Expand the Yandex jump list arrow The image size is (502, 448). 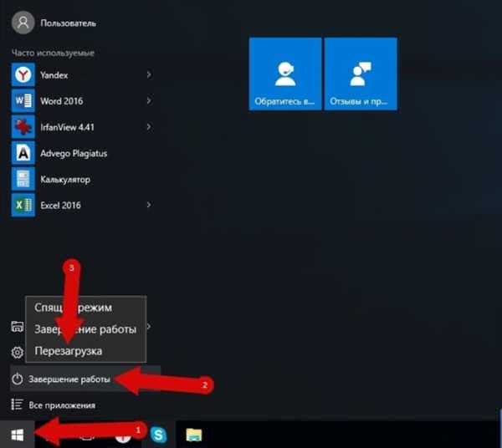pyautogui.click(x=149, y=75)
